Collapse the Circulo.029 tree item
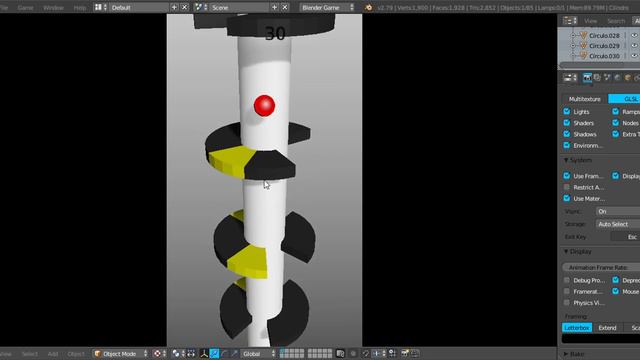640x360 pixels. (x=573, y=46)
